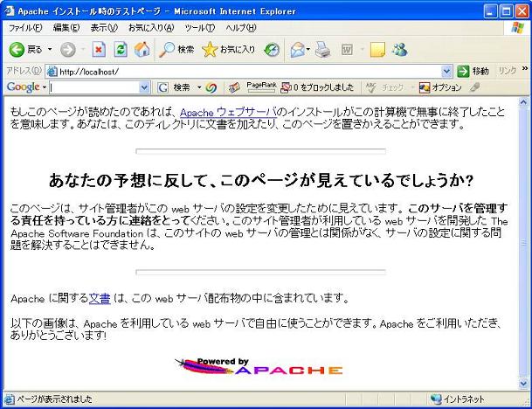This screenshot has width=532, height=409.
Task: Expand the Google logo menu arrow
Action: point(44,88)
